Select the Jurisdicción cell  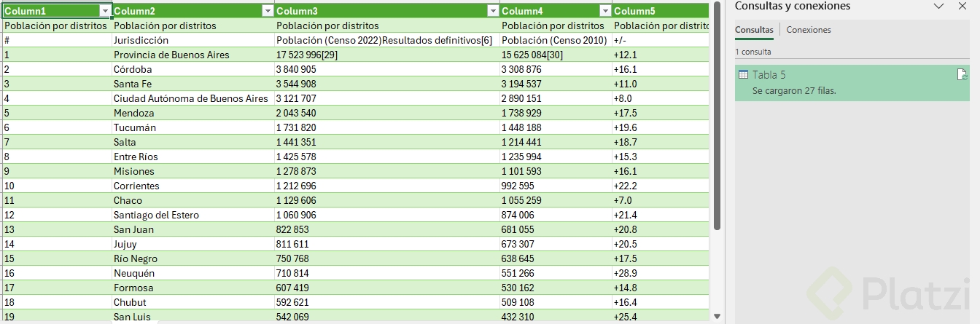click(x=141, y=40)
